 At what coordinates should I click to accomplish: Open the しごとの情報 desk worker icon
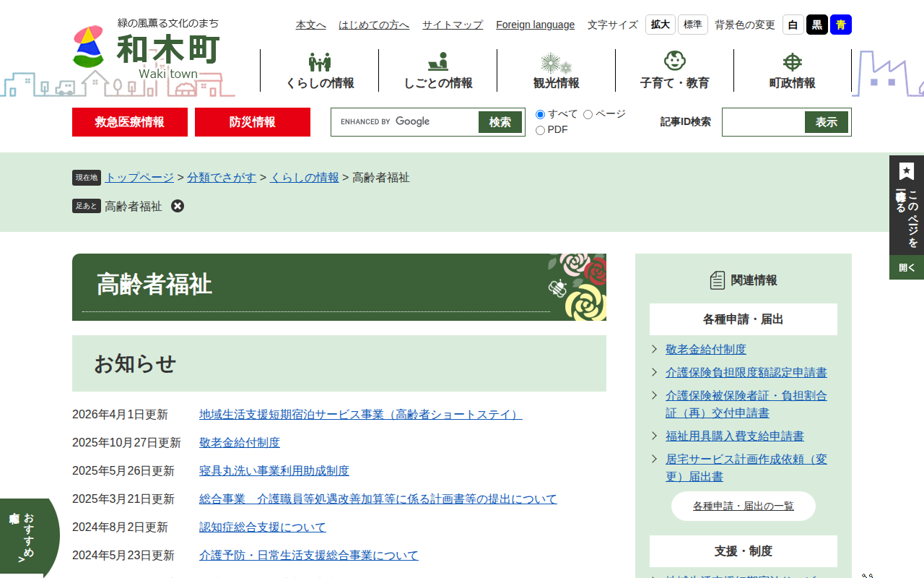pyautogui.click(x=437, y=62)
